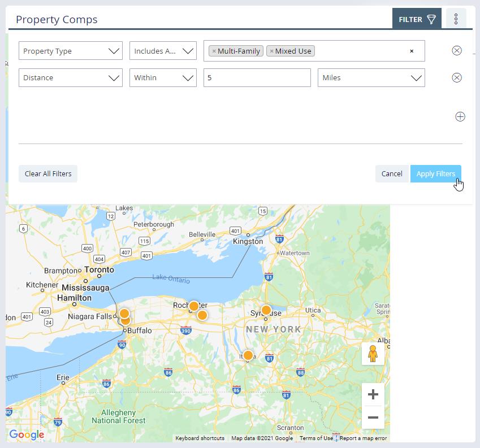Expand the Miles unit dropdown
Image resolution: width=480 pixels, height=448 pixels.
click(x=371, y=78)
